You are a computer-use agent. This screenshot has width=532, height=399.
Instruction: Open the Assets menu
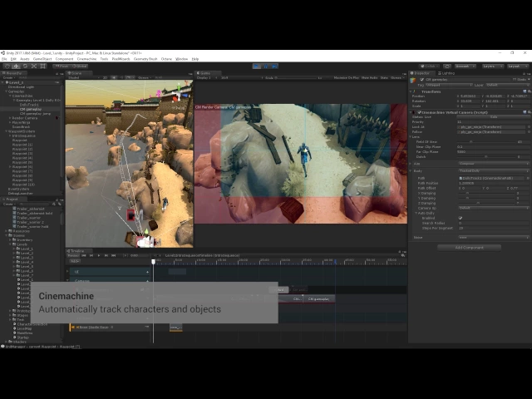(x=24, y=59)
